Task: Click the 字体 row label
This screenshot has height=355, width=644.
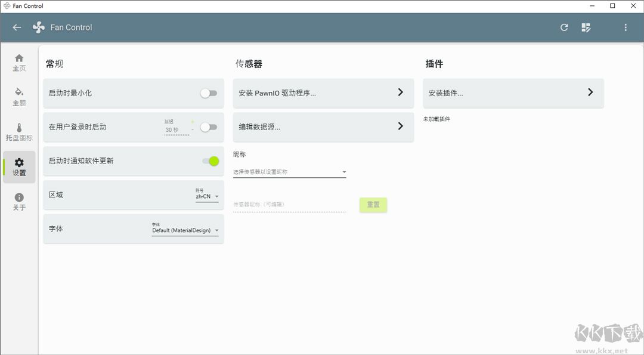Action: coord(56,229)
